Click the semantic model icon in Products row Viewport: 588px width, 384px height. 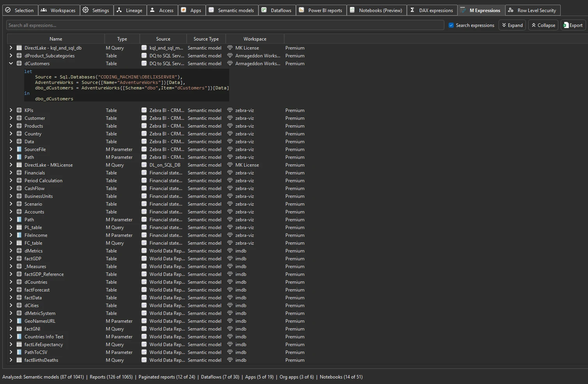[x=144, y=126]
